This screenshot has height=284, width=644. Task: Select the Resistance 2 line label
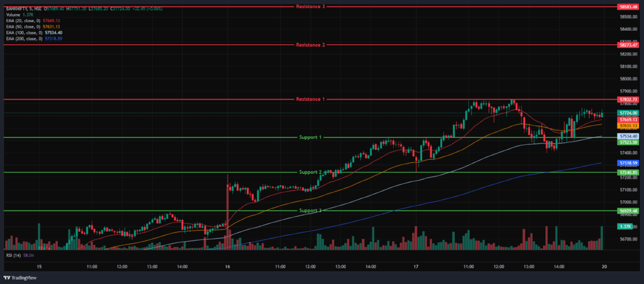point(310,45)
